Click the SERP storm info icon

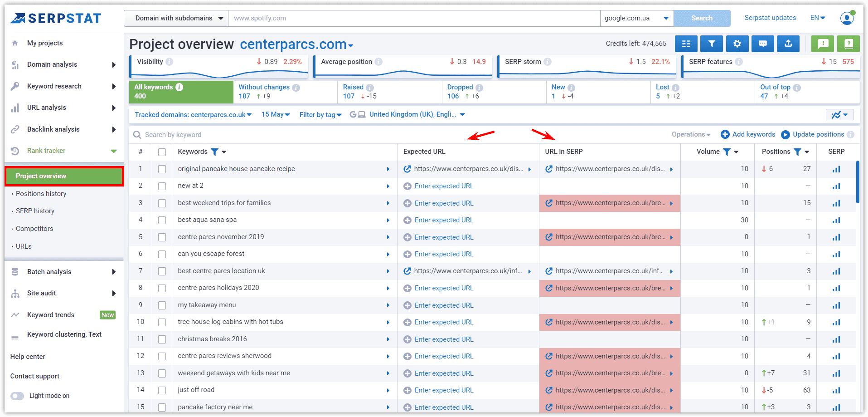click(548, 62)
